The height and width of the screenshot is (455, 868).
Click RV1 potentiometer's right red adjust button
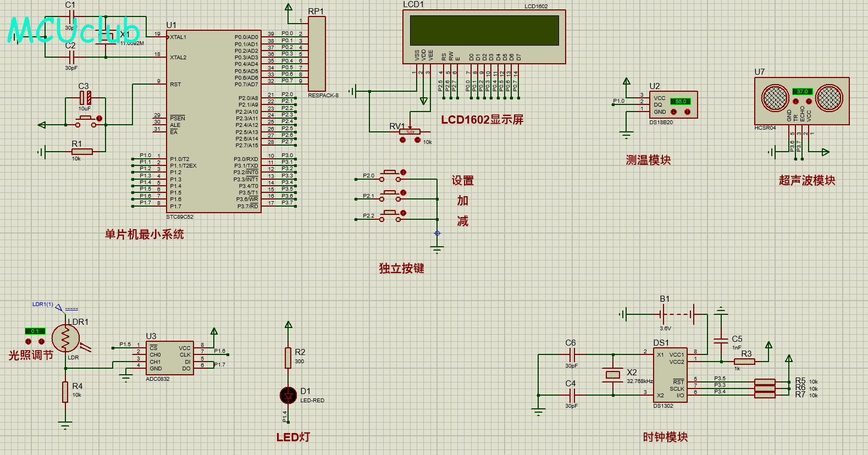[417, 140]
